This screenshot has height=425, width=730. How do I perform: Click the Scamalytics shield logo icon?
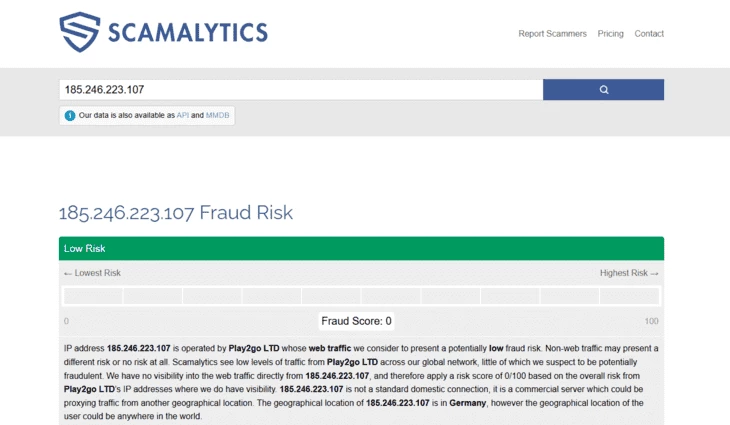(79, 32)
